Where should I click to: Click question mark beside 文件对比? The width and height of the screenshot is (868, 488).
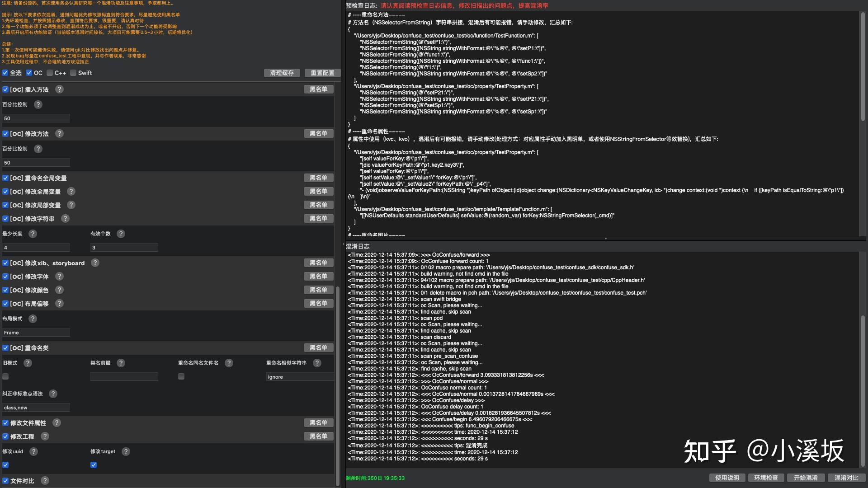(x=45, y=481)
